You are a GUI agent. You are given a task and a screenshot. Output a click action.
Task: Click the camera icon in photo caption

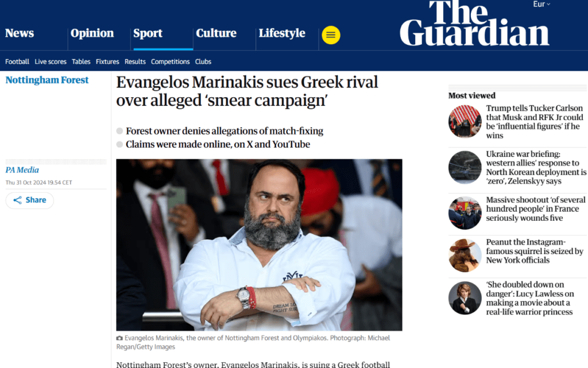pyautogui.click(x=119, y=338)
